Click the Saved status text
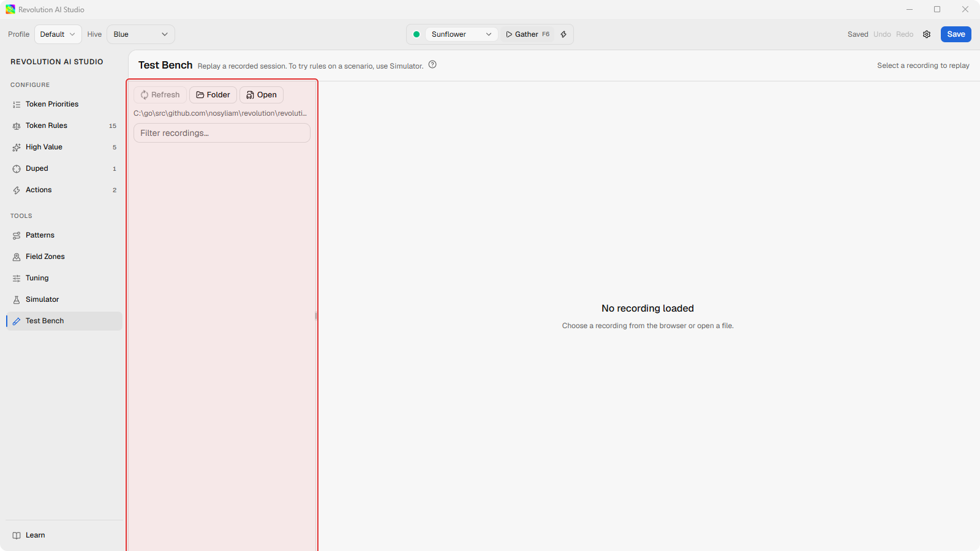Screen dimensions: 980x551 pos(858,34)
